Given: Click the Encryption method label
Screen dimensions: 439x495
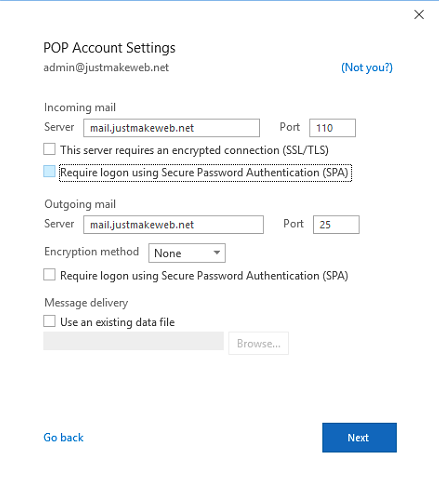Looking at the screenshot, I should [92, 252].
